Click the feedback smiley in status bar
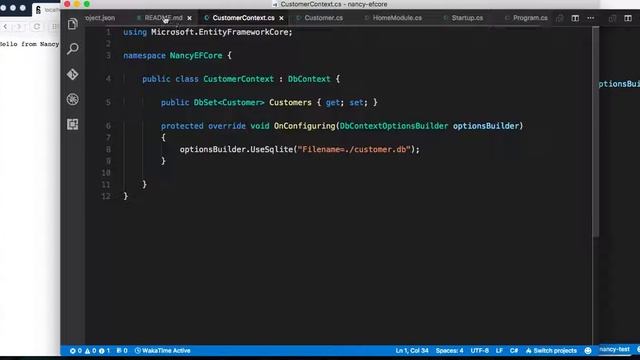This screenshot has width=640, height=360. pyautogui.click(x=588, y=351)
